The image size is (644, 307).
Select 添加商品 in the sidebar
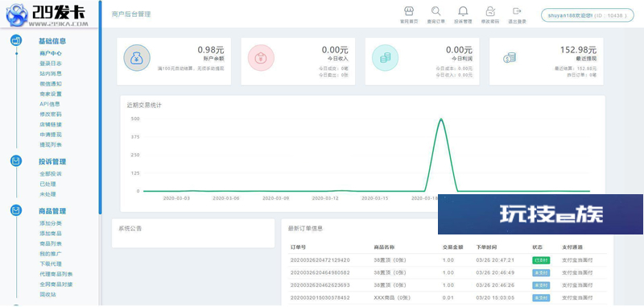(51, 234)
